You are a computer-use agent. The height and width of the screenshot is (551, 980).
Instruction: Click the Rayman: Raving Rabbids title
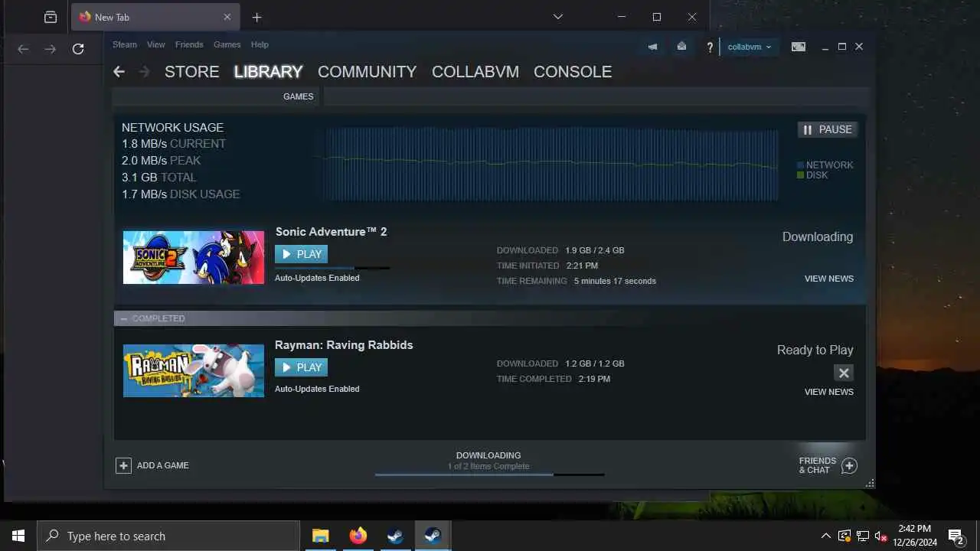344,344
